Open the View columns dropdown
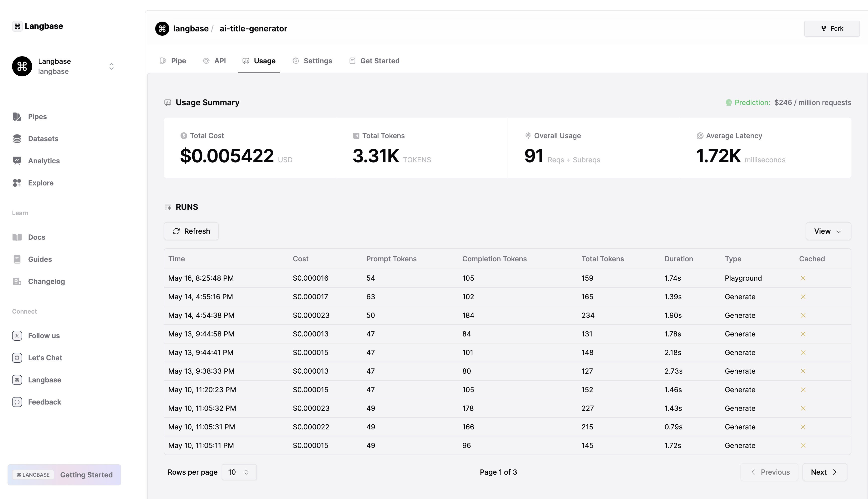 pos(828,231)
